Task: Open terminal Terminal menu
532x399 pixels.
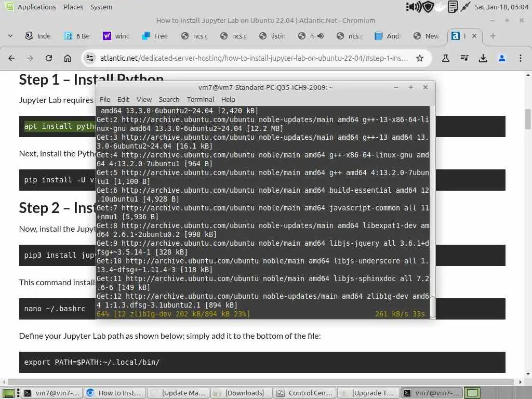Action: 201,99
